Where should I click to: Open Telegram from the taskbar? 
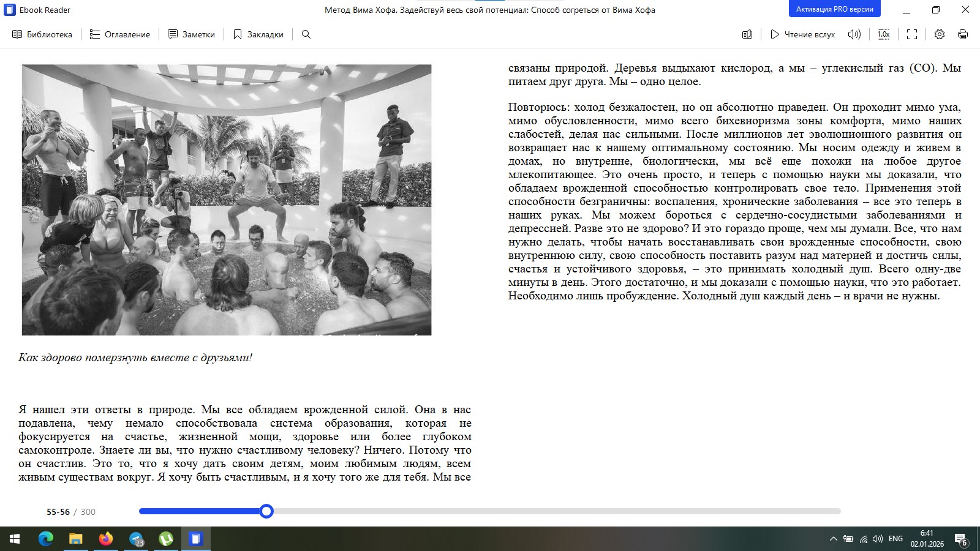(136, 539)
